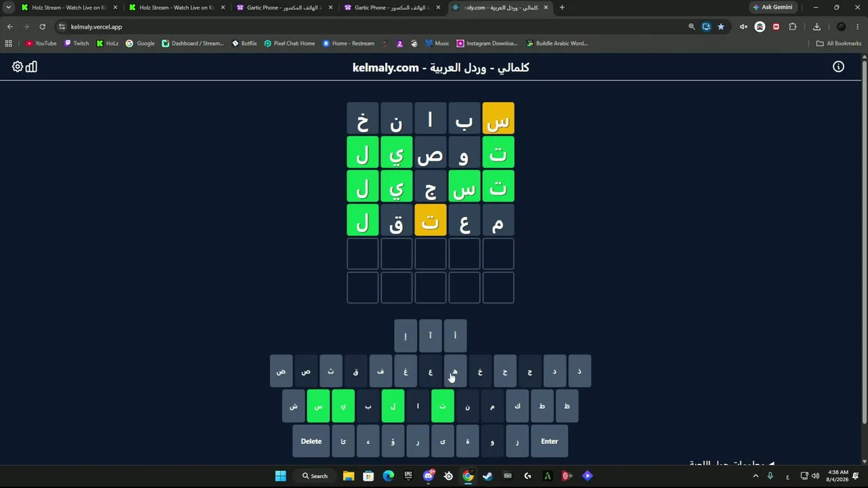Open the BotRix bookmark
The width and height of the screenshot is (868, 488).
245,43
